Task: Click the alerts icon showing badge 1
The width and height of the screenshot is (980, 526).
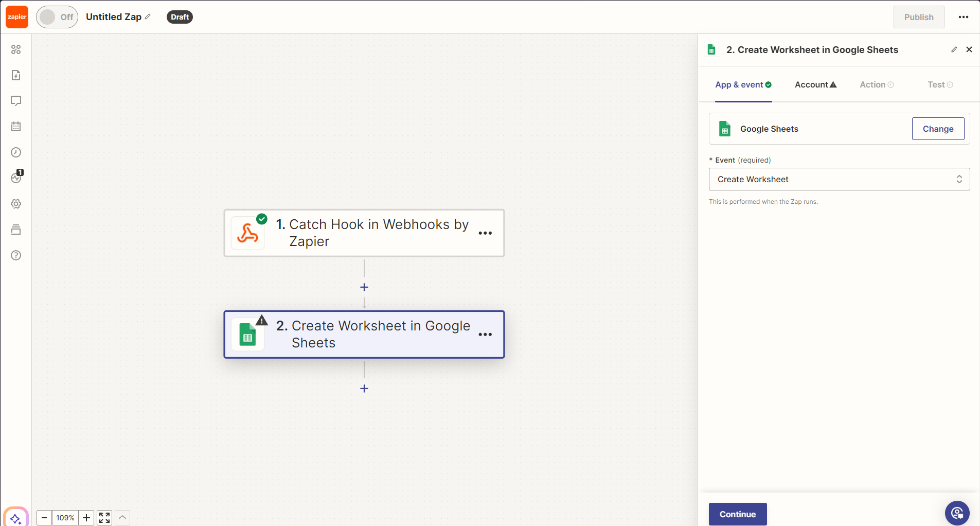Action: click(x=16, y=178)
